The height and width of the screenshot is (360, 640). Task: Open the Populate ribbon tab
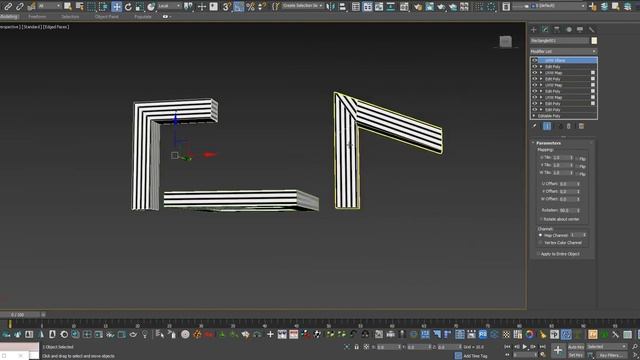142,17
